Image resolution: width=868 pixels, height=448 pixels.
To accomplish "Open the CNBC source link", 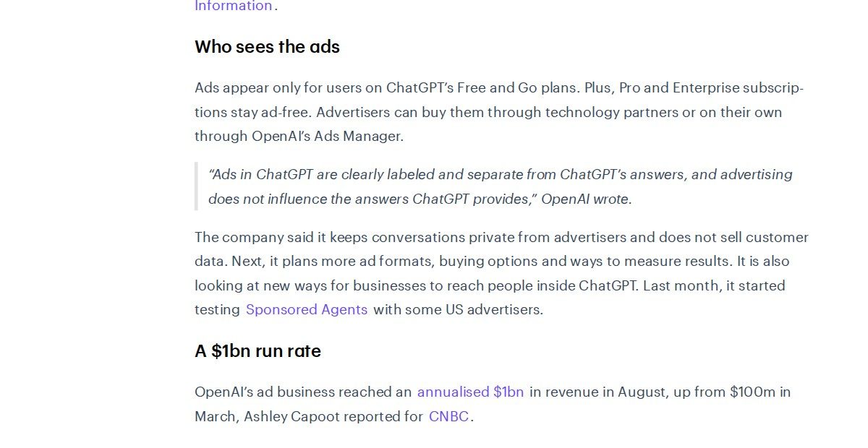I will (x=448, y=416).
